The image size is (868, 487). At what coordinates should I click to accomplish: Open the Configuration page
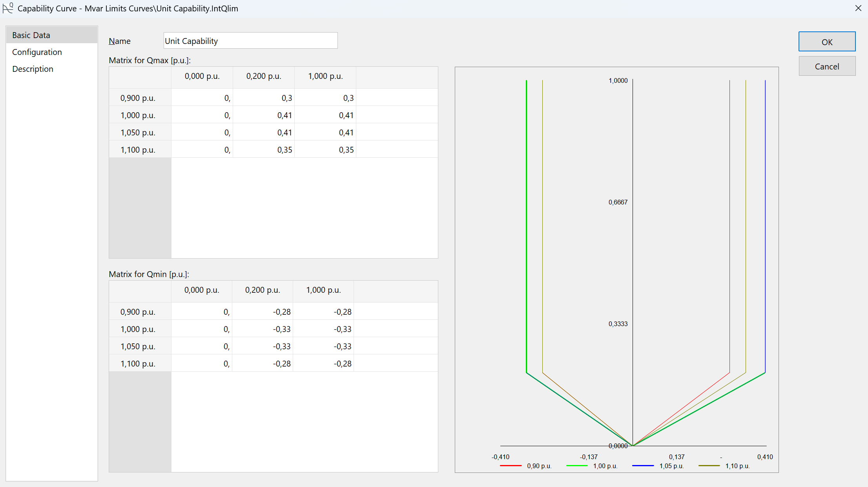pos(37,52)
